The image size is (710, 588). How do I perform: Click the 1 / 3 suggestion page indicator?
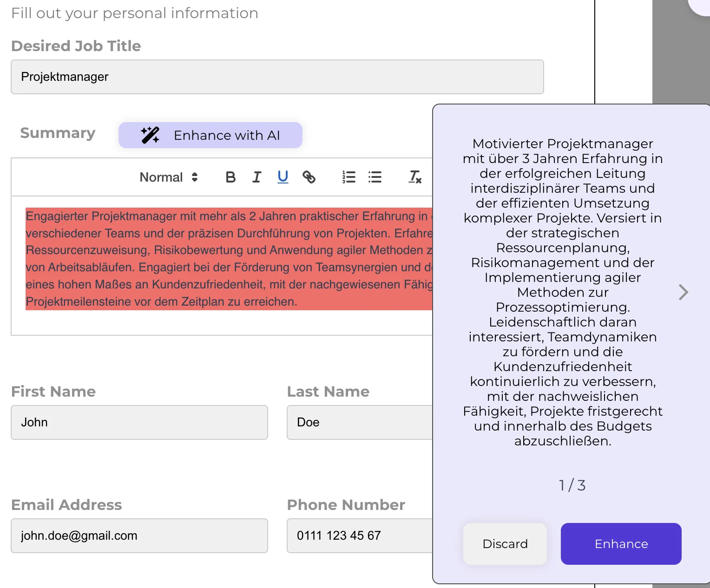click(x=572, y=485)
